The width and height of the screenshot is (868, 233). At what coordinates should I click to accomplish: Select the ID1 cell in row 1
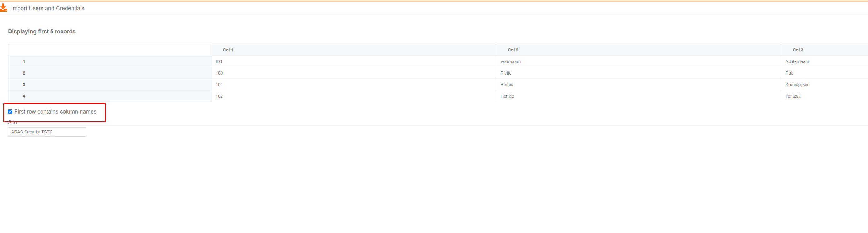pyautogui.click(x=355, y=61)
